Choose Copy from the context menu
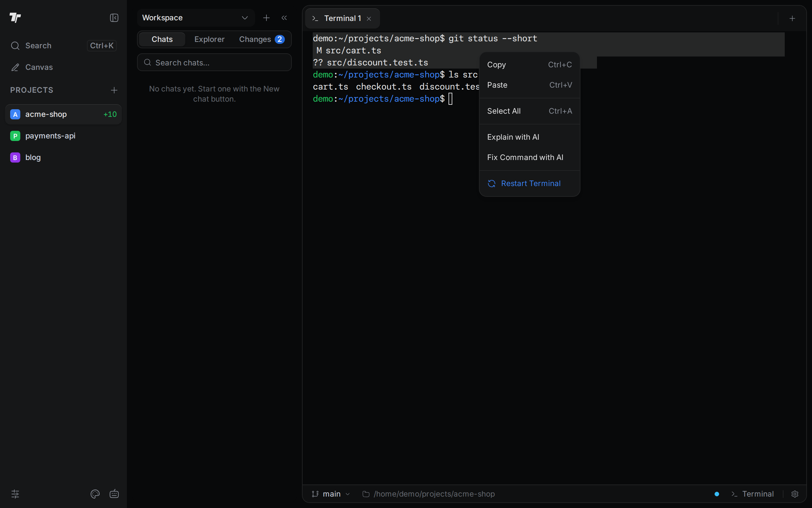Viewport: 812px width, 508px height. (x=529, y=64)
